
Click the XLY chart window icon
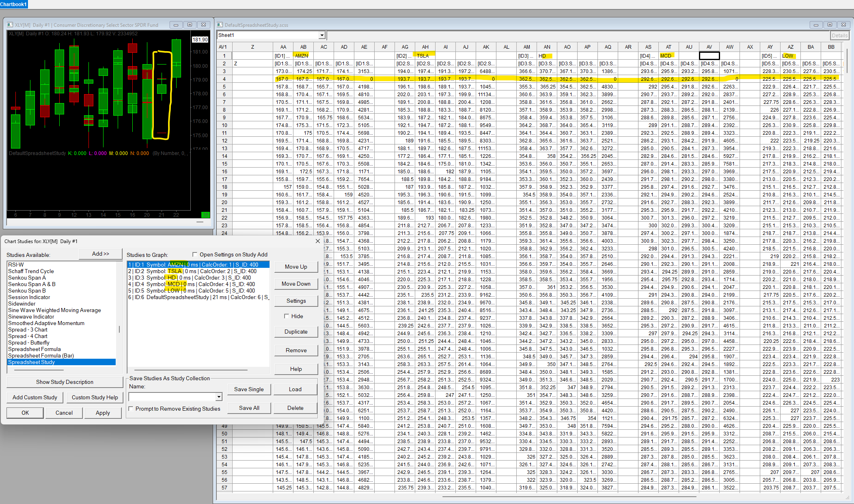pyautogui.click(x=10, y=25)
